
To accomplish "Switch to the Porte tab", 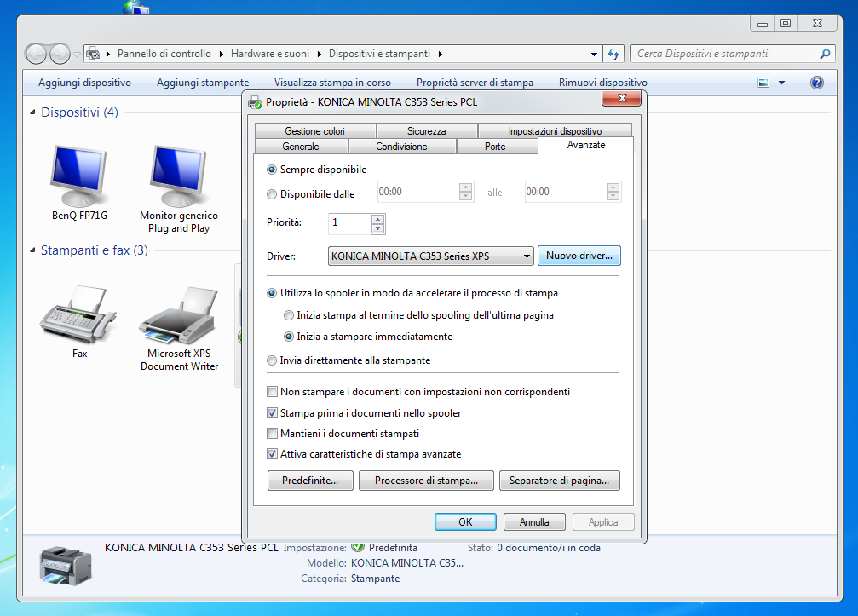I will pyautogui.click(x=495, y=147).
